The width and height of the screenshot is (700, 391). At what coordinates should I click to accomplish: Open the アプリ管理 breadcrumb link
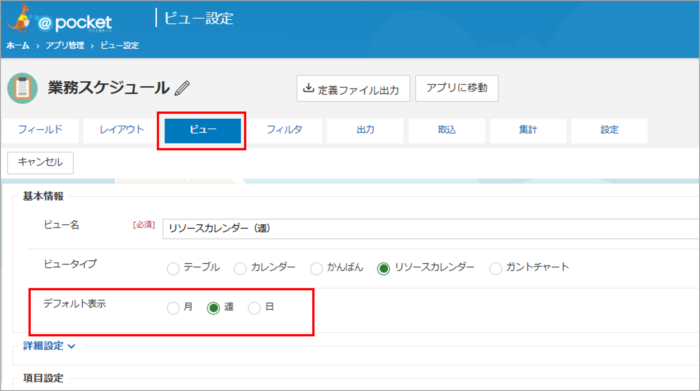point(65,46)
